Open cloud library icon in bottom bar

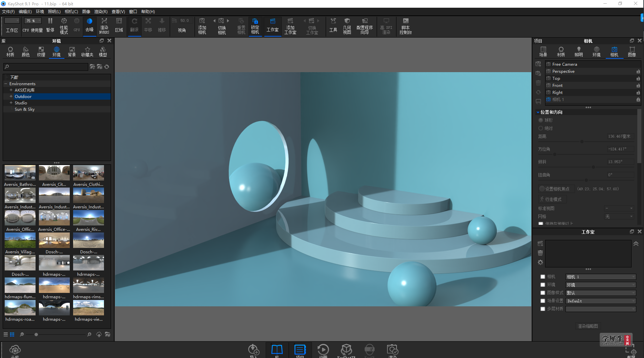15,350
